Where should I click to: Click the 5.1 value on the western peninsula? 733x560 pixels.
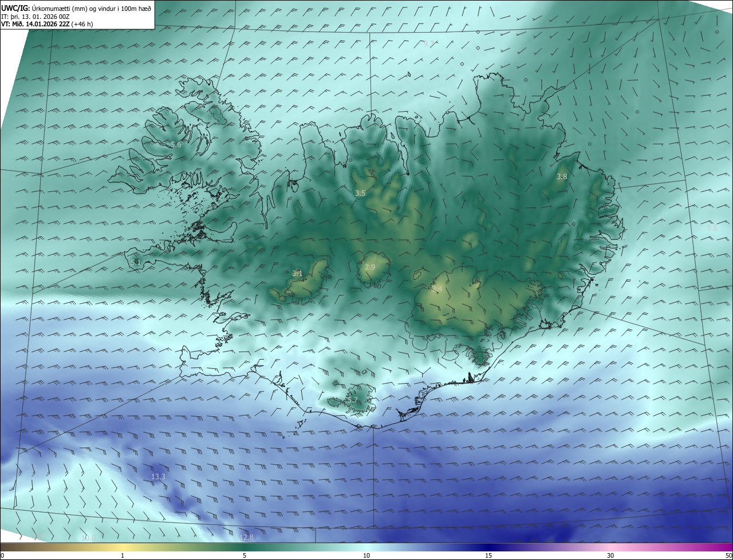pyautogui.click(x=136, y=262)
